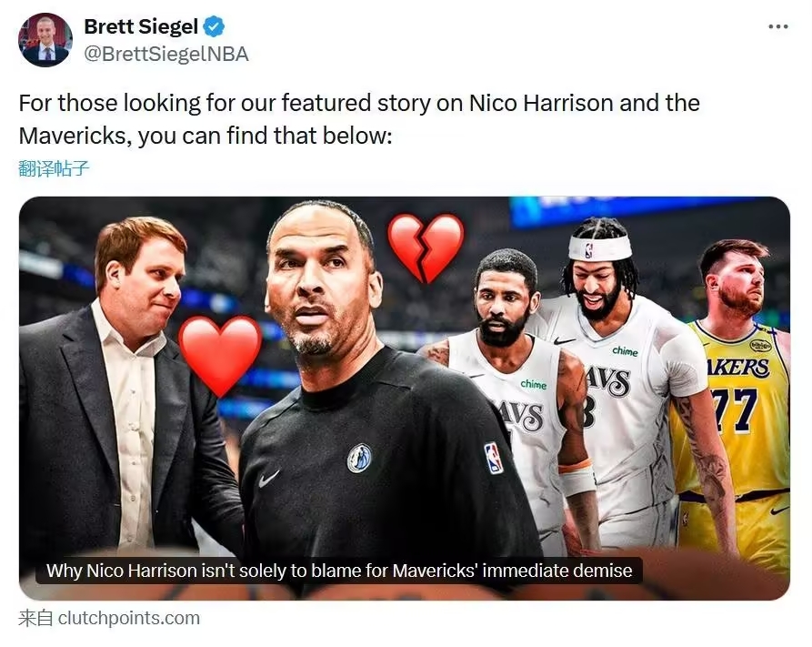Click the 翻译帖子 translate post link
This screenshot has height=647, width=812.
(x=54, y=167)
